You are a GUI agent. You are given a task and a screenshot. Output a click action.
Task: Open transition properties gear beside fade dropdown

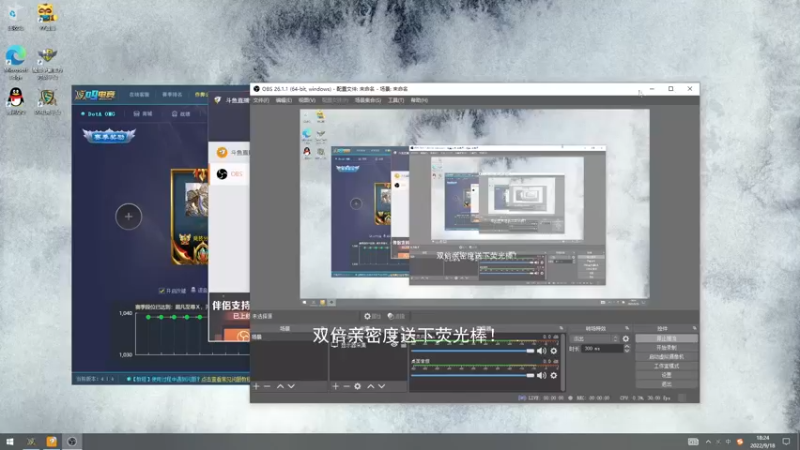click(626, 338)
